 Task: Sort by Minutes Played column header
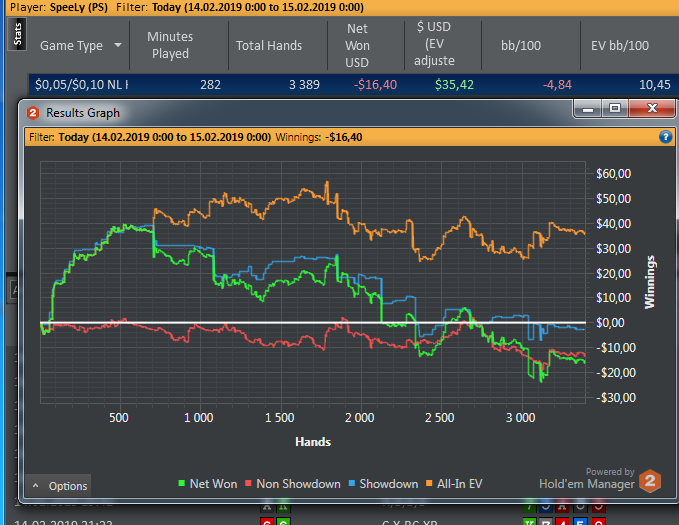click(170, 45)
